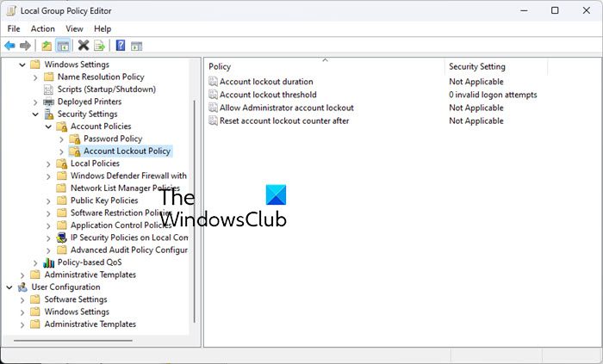Click IP Security Policies computer icon
Image resolution: width=603 pixels, height=364 pixels.
(x=61, y=238)
